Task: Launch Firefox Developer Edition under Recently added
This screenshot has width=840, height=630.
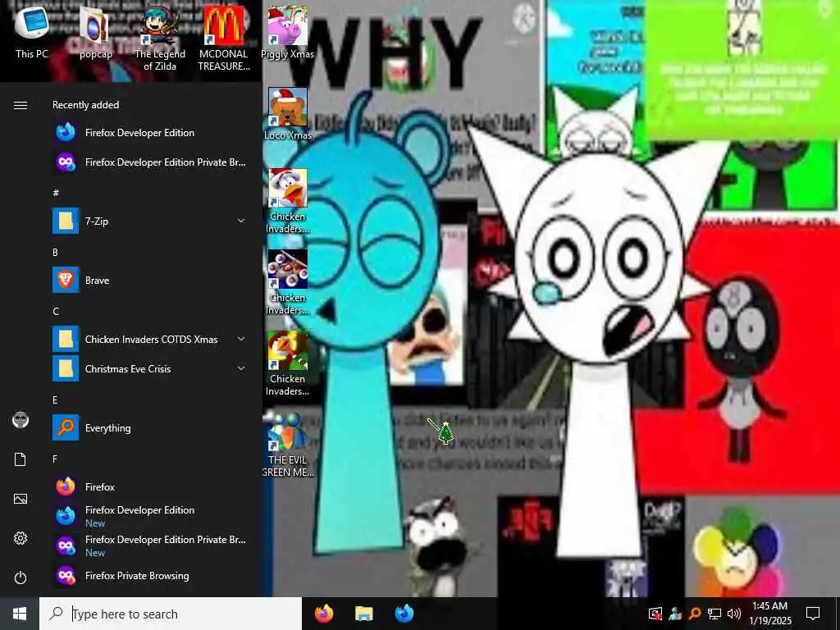Action: [x=150, y=132]
